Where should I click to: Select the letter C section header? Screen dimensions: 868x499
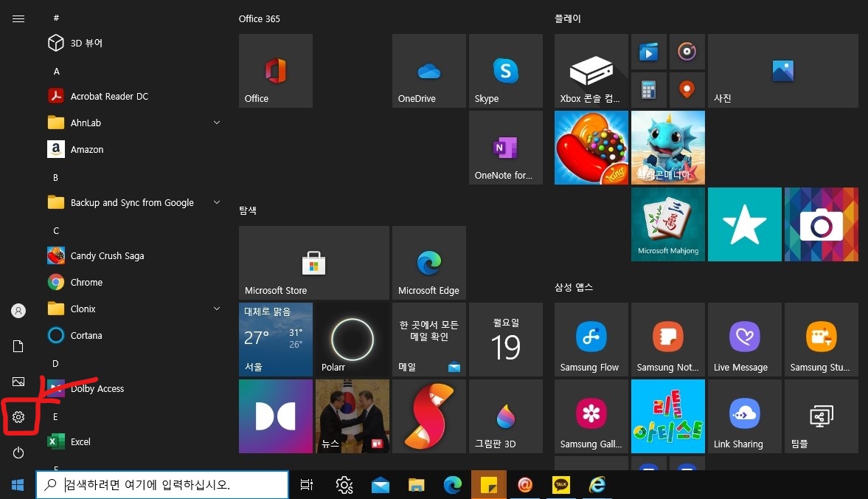point(56,231)
